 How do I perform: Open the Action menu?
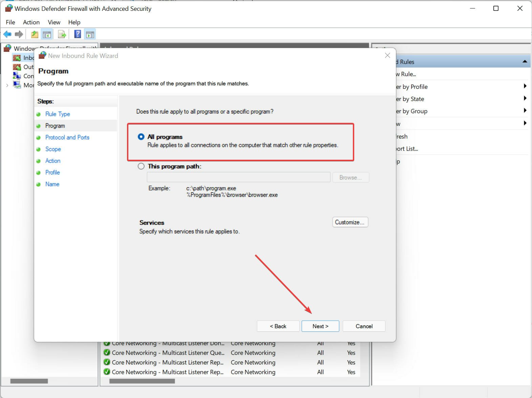click(x=31, y=22)
